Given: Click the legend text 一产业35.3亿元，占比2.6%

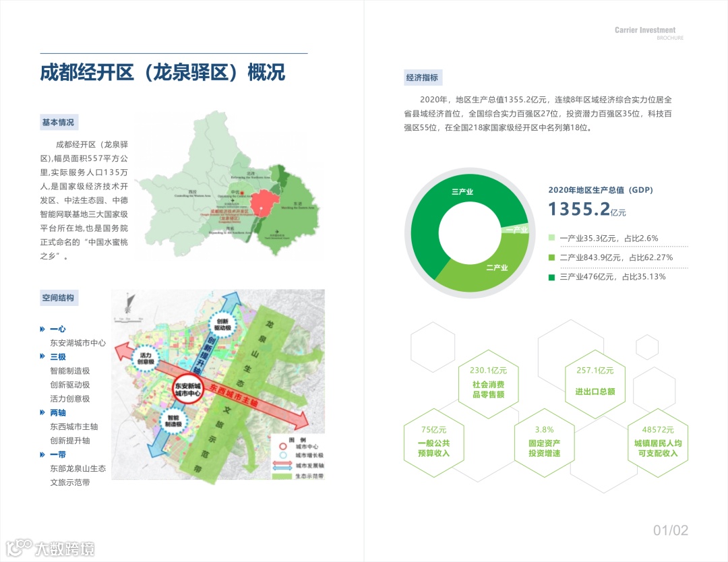Looking at the screenshot, I should point(609,238).
